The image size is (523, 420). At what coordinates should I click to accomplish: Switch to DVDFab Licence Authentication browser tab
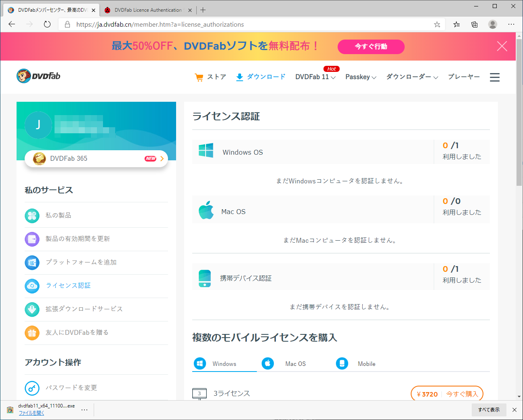coord(148,10)
